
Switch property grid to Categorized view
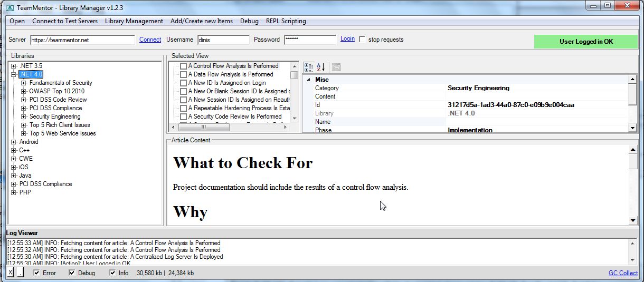pos(308,67)
